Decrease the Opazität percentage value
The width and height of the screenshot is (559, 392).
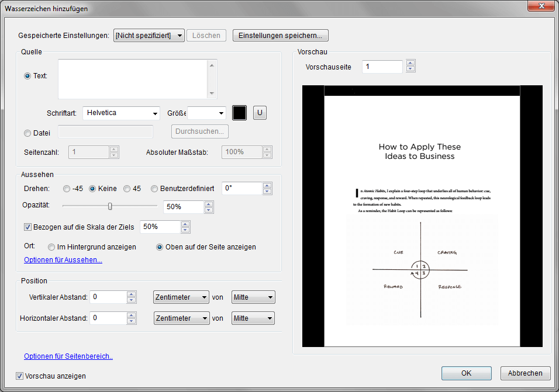click(209, 210)
